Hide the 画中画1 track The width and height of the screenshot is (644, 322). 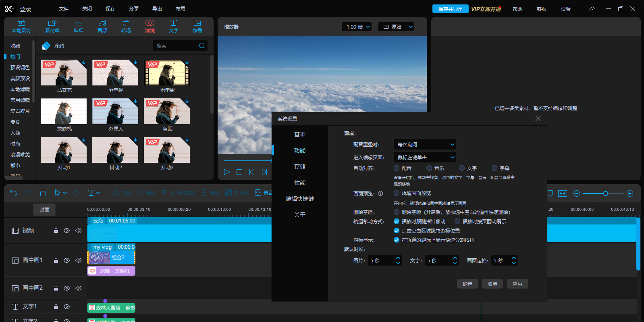pos(67,260)
